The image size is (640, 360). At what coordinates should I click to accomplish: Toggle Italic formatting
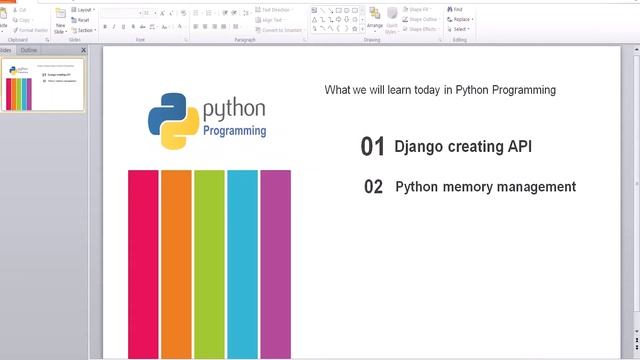click(114, 27)
